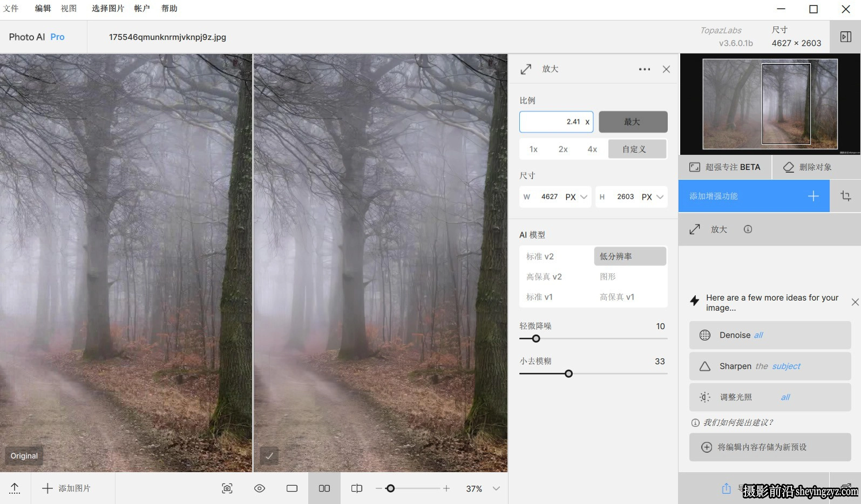The image size is (861, 504).
Task: Close the 放大 settings panel
Action: pyautogui.click(x=666, y=69)
